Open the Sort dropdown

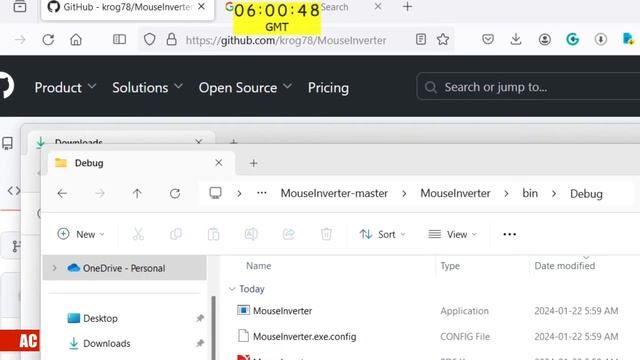click(382, 234)
